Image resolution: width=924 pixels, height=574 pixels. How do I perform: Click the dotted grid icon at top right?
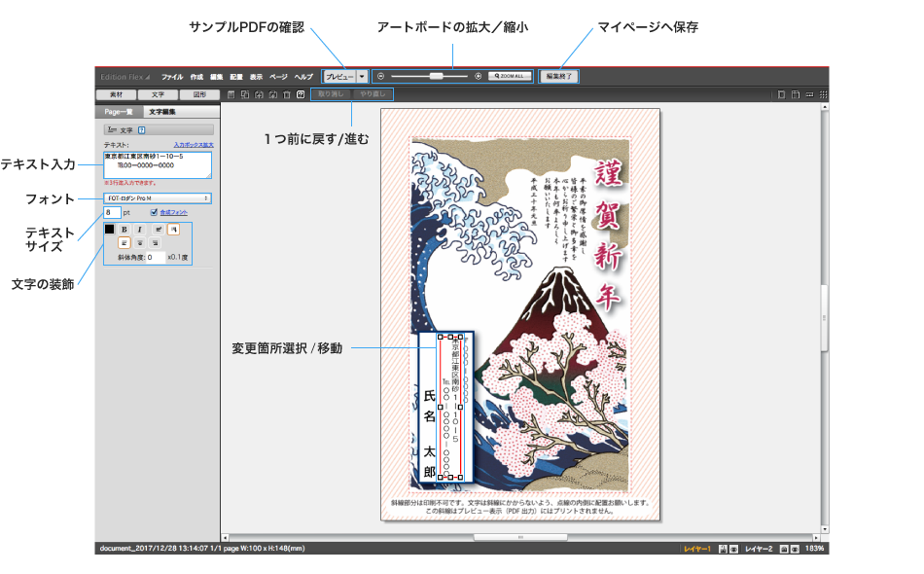[x=823, y=94]
